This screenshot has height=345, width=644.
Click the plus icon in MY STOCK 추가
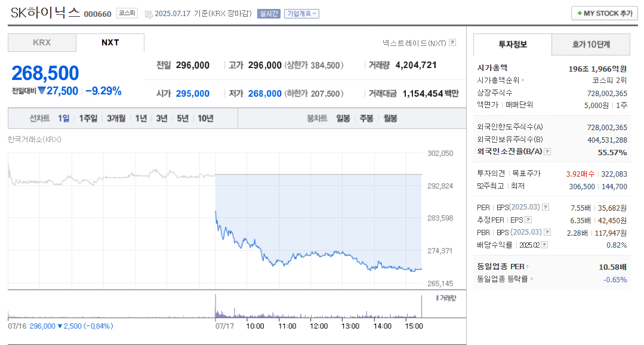[580, 13]
